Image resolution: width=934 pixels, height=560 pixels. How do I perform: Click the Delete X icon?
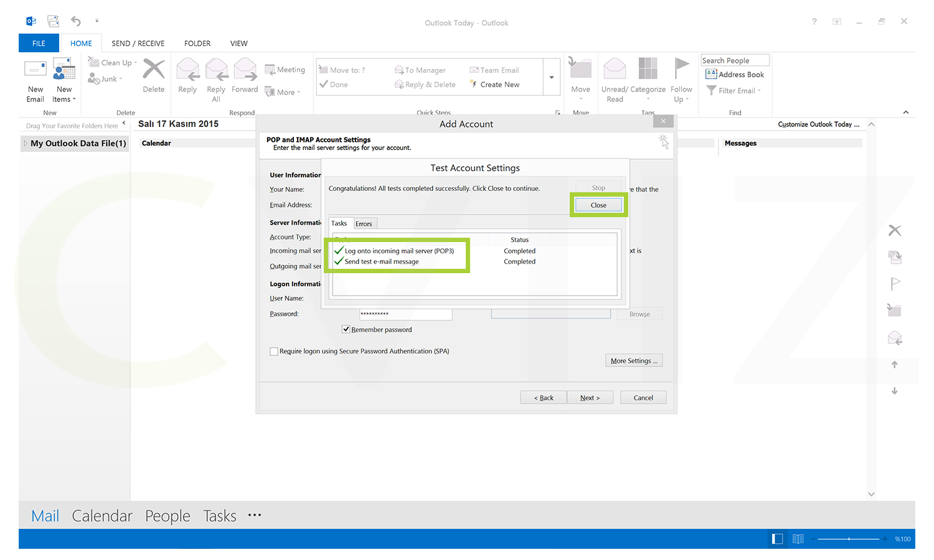[x=154, y=68]
